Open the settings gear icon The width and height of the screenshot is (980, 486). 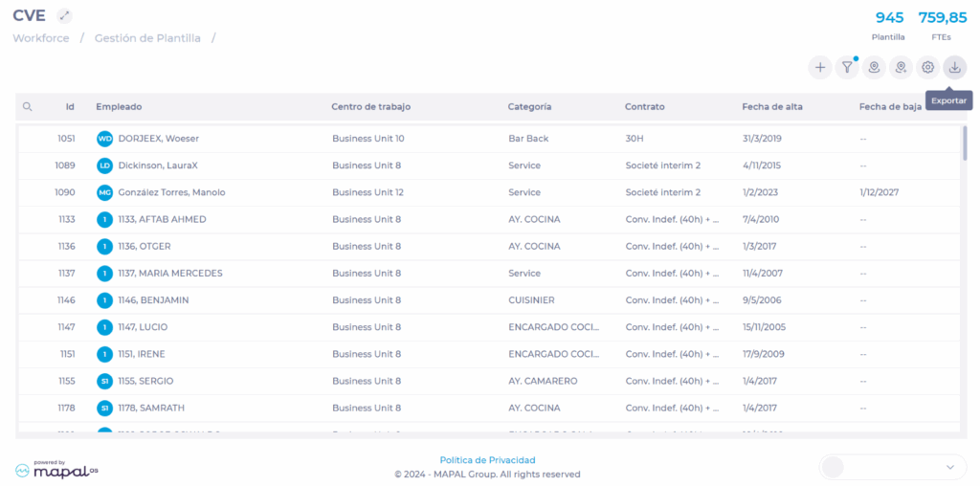click(x=927, y=67)
